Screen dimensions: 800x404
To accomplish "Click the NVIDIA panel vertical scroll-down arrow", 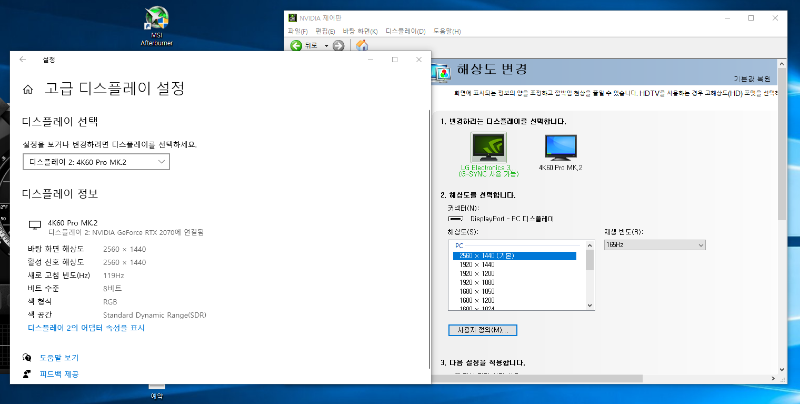I will 781,369.
